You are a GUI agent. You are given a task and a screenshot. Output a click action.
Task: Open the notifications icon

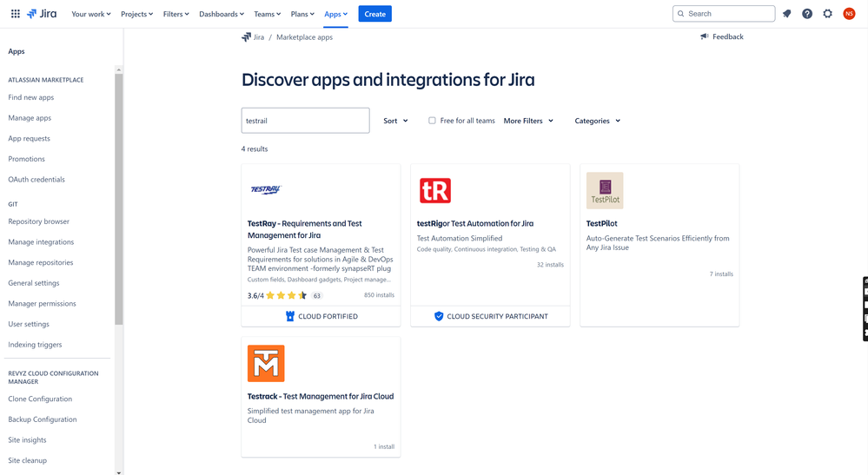786,14
